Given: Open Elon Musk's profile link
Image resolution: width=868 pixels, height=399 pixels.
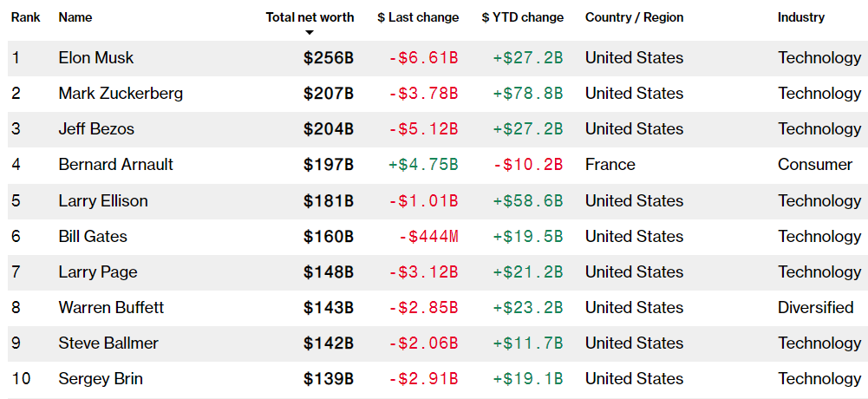Looking at the screenshot, I should pos(96,58).
